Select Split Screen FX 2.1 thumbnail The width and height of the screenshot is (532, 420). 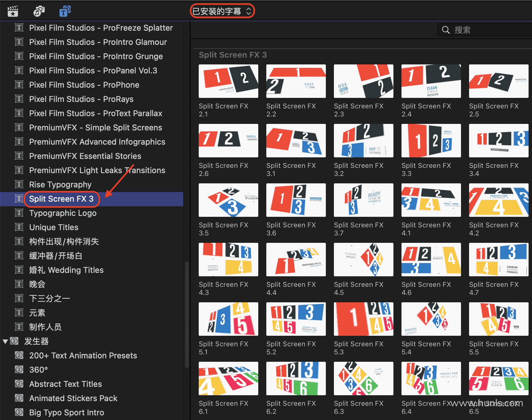pos(228,81)
